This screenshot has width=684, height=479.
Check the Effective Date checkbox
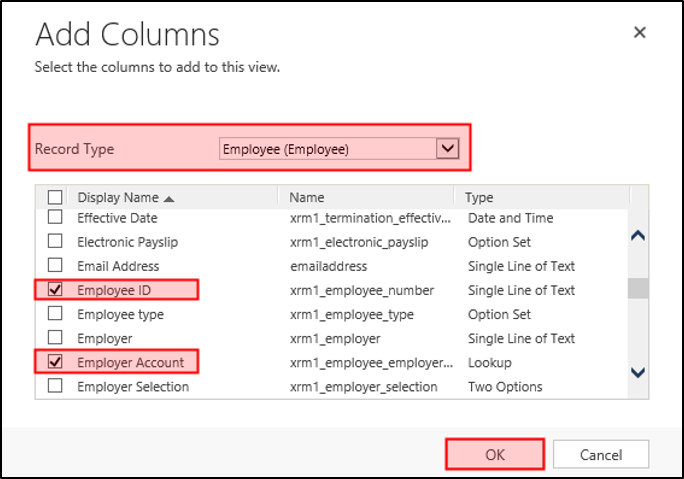coord(55,218)
